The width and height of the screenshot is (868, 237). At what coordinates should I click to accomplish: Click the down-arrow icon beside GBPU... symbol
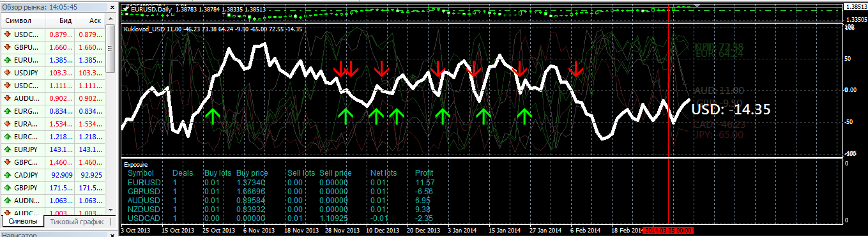tap(7, 47)
